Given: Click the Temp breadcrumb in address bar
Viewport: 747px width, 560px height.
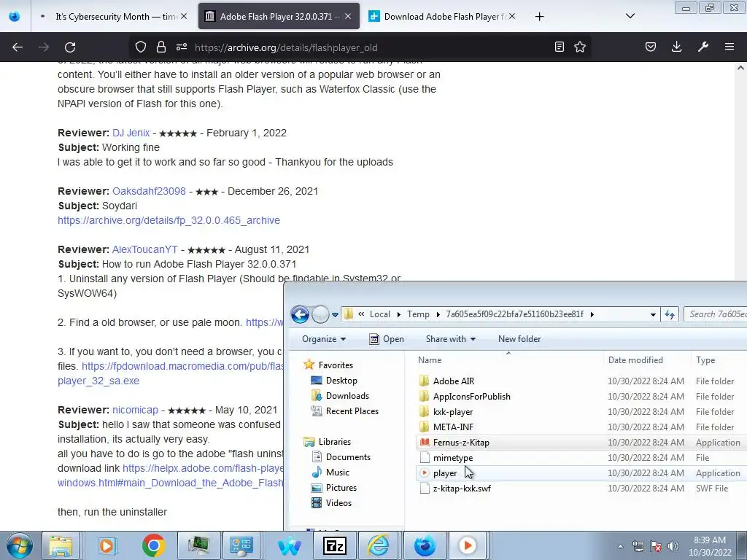Looking at the screenshot, I should 418,314.
